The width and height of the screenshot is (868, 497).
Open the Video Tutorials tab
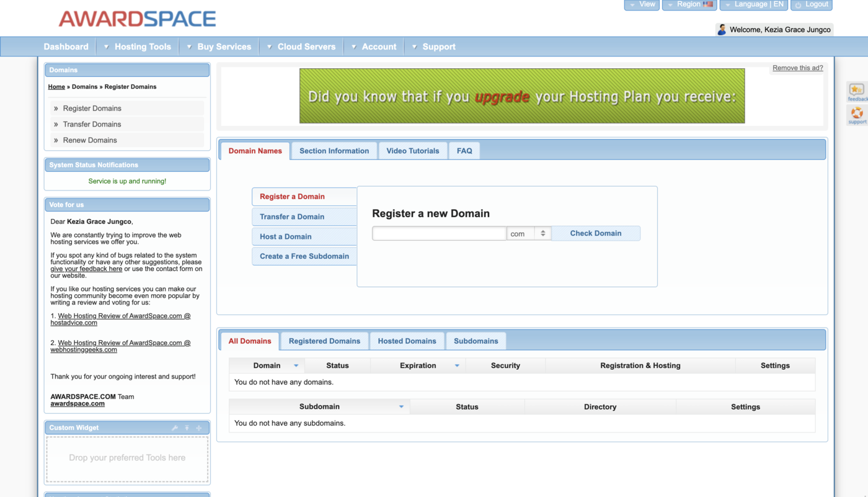pyautogui.click(x=412, y=151)
